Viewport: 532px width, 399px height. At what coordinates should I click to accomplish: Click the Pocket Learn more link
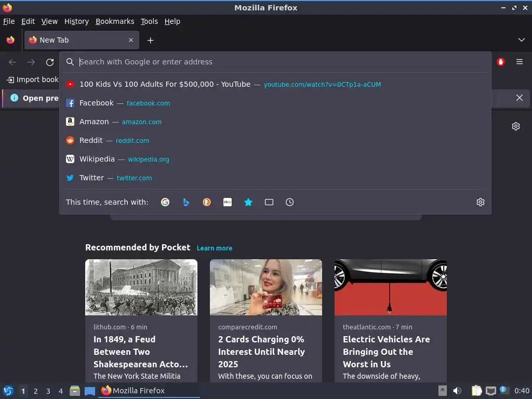pos(215,248)
